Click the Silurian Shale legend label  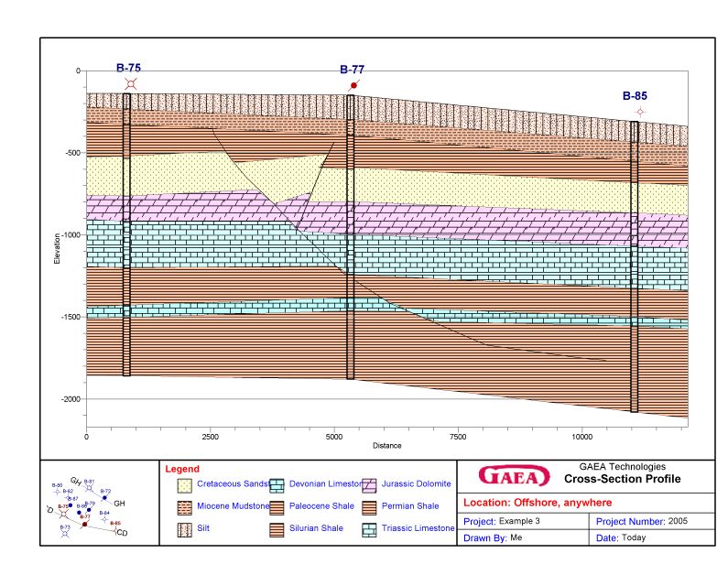pyautogui.click(x=316, y=528)
